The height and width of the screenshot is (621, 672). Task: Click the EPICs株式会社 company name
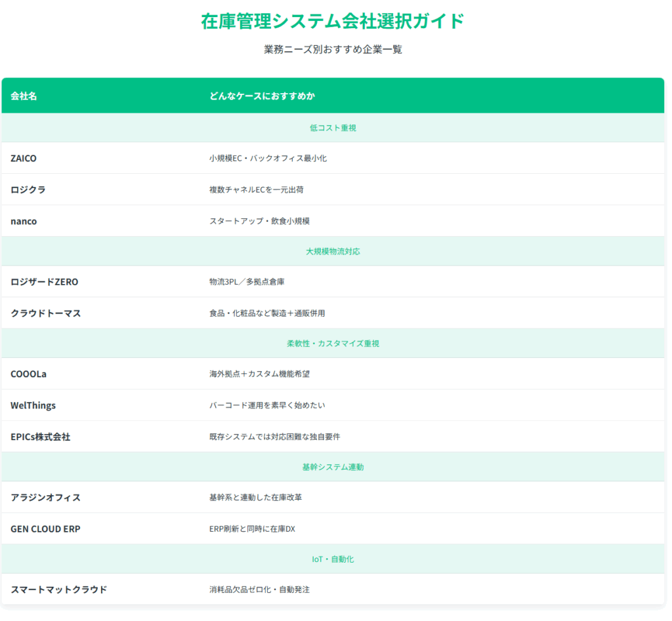(x=40, y=437)
